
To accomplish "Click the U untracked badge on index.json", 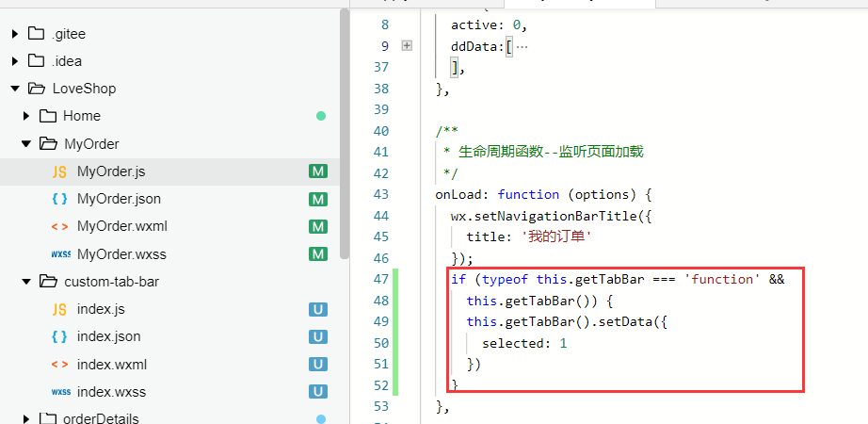I will [x=318, y=337].
